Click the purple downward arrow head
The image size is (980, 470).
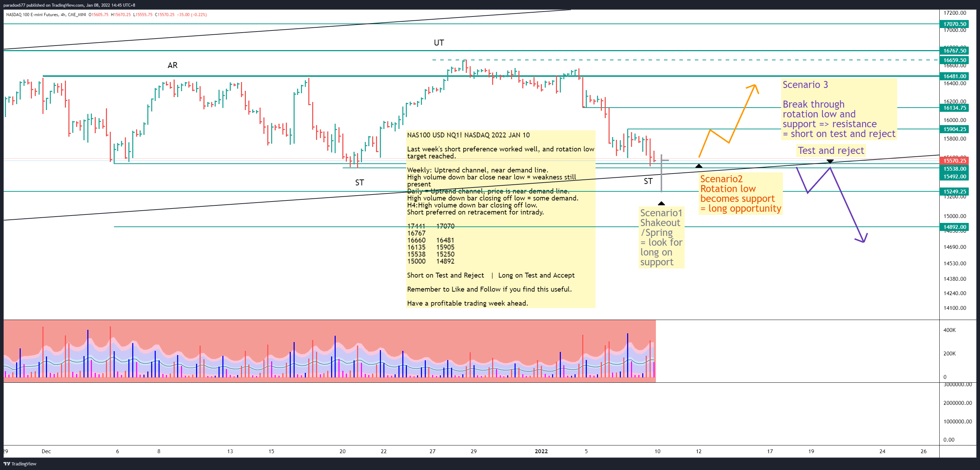coord(862,238)
